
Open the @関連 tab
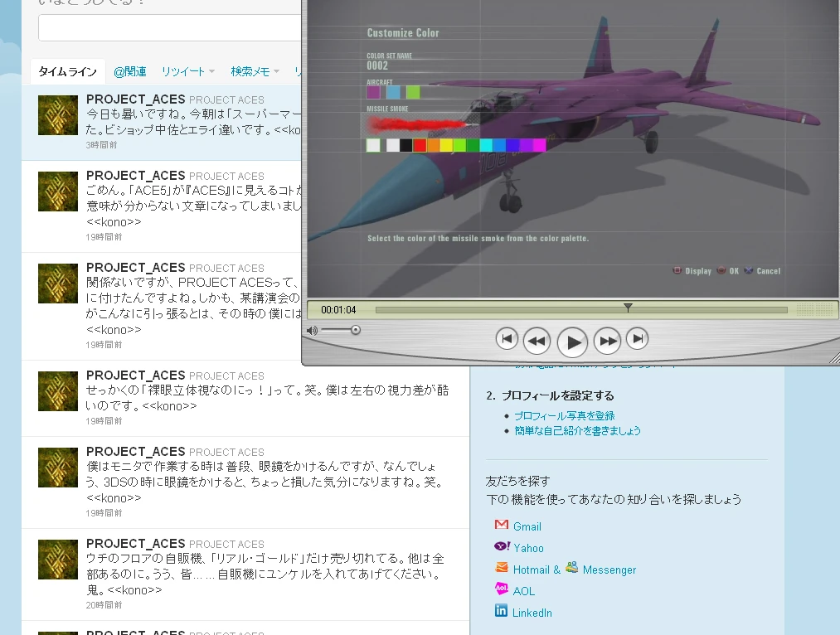(130, 72)
